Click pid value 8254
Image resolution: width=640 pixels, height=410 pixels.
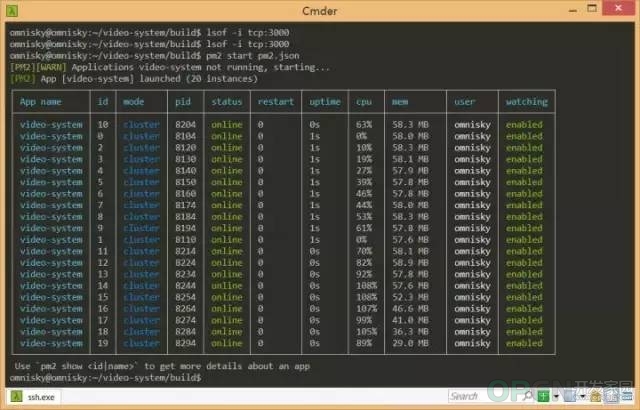coord(185,297)
